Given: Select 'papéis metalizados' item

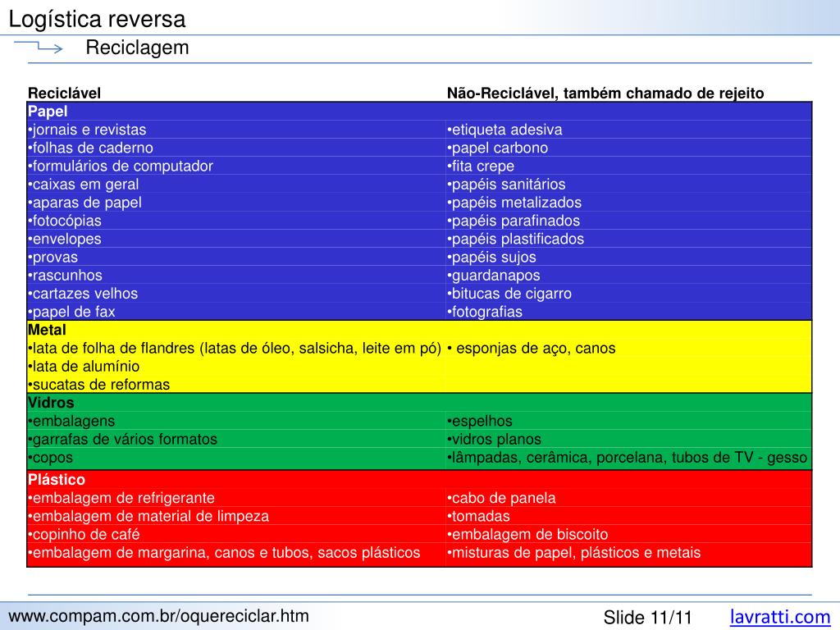Looking at the screenshot, I should point(514,203).
